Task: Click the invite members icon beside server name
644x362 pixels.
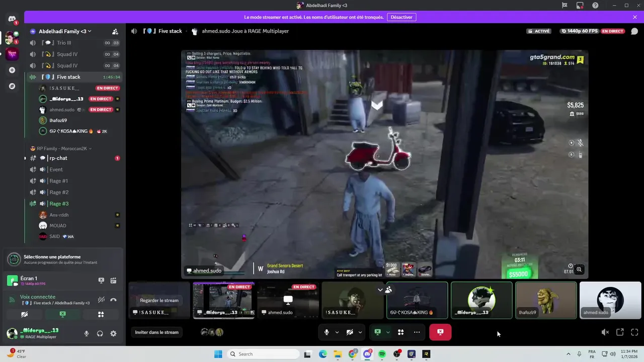Action: pyautogui.click(x=115, y=31)
